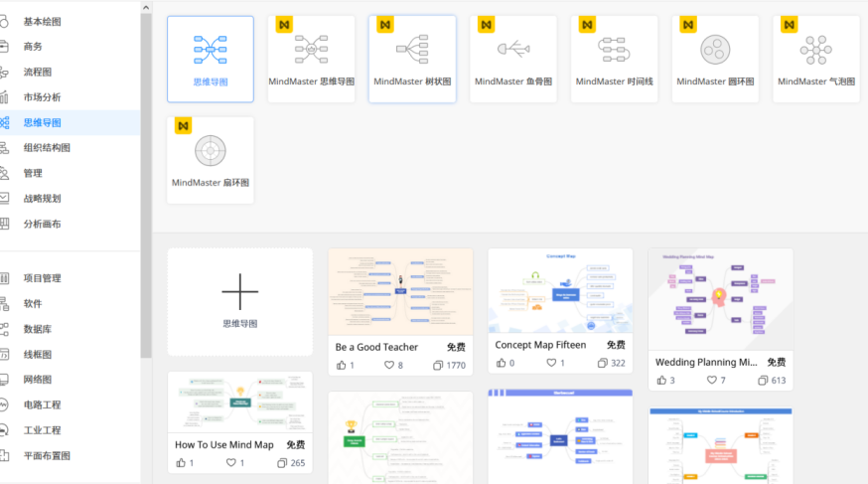Image resolution: width=868 pixels, height=484 pixels.
Task: Select 管理 category in sidebar
Action: point(70,173)
